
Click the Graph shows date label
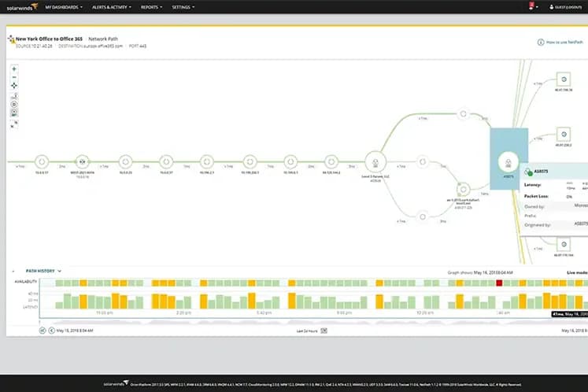[x=480, y=272]
